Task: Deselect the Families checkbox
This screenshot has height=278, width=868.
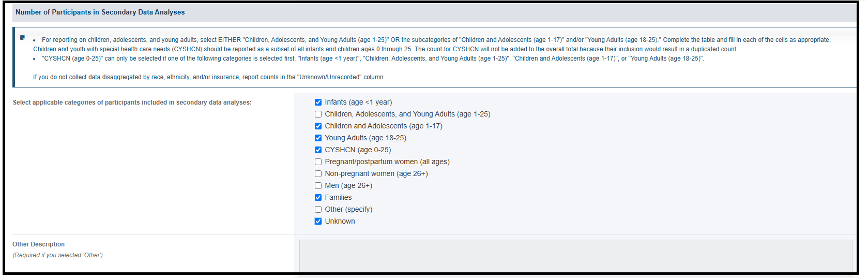Action: tap(318, 198)
